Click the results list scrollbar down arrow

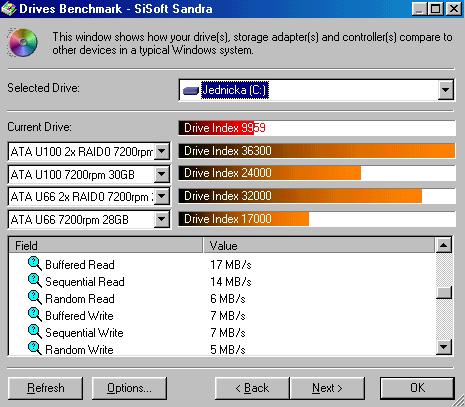(x=444, y=347)
